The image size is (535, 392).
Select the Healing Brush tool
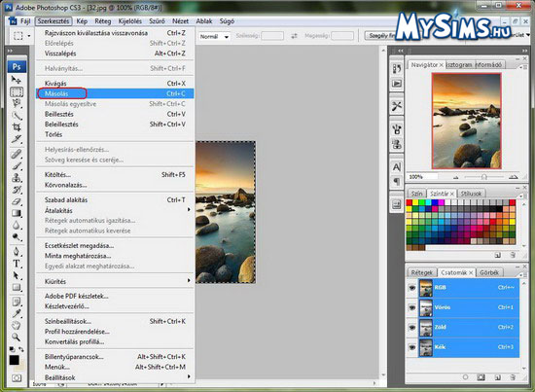pyautogui.click(x=17, y=155)
